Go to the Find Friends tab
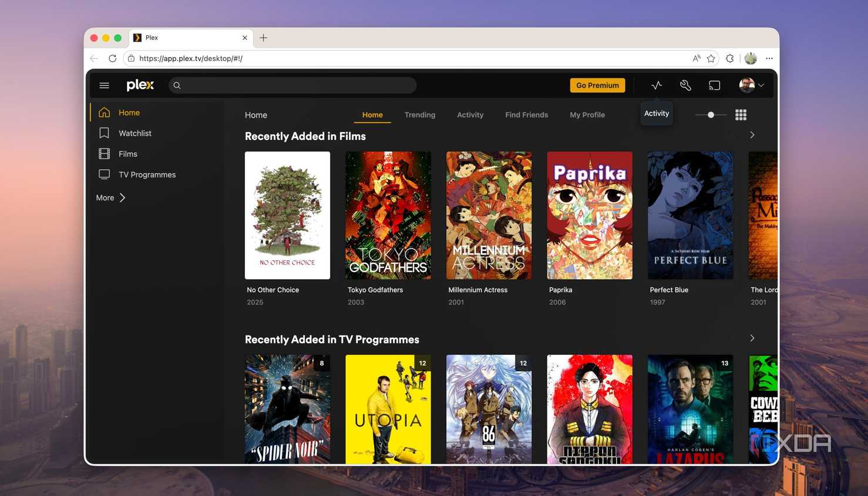Viewport: 868px width, 496px height. coord(527,115)
